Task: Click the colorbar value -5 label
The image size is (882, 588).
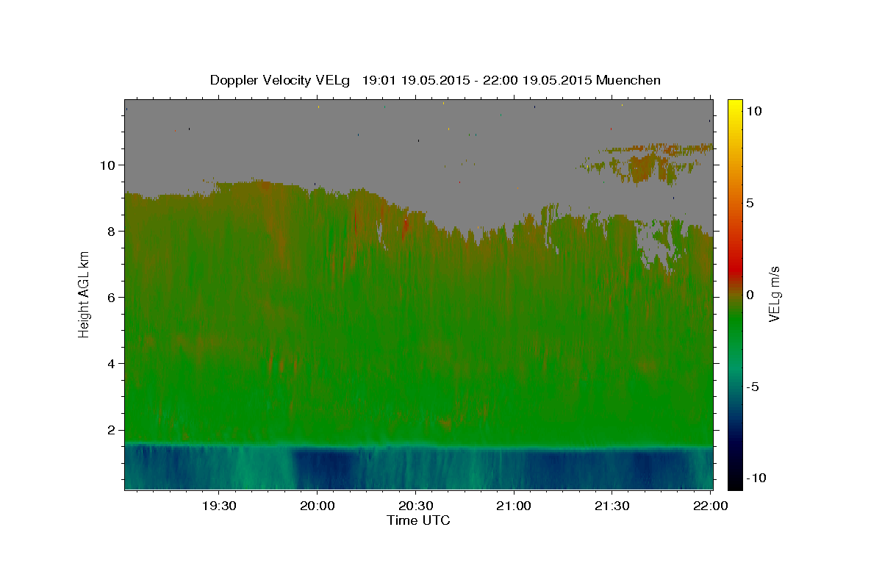Action: pyautogui.click(x=751, y=387)
